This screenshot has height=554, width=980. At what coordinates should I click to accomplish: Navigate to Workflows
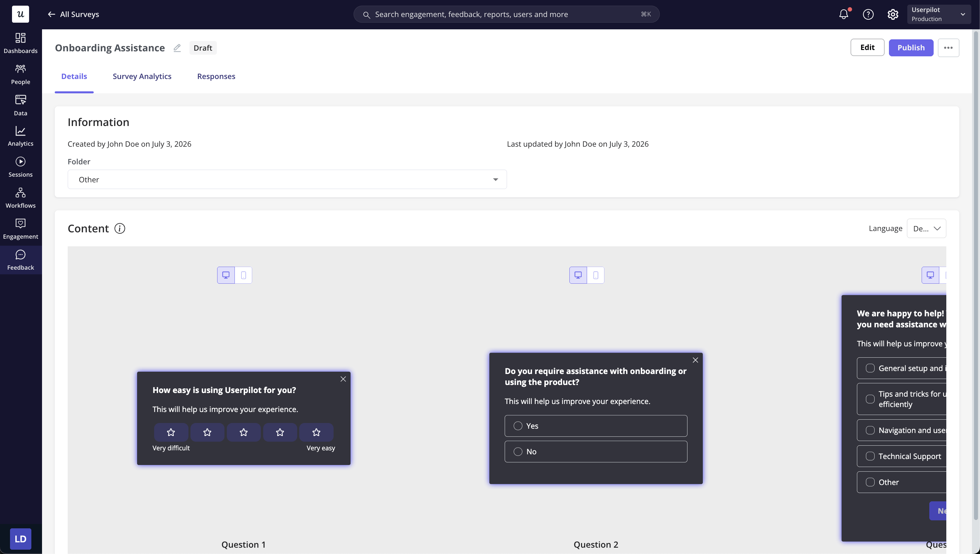click(x=21, y=198)
